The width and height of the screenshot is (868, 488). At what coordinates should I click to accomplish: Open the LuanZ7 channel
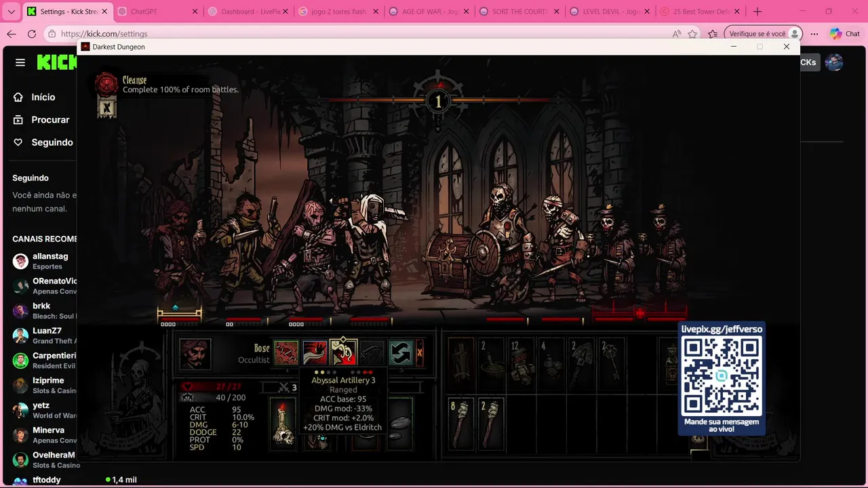tap(45, 335)
